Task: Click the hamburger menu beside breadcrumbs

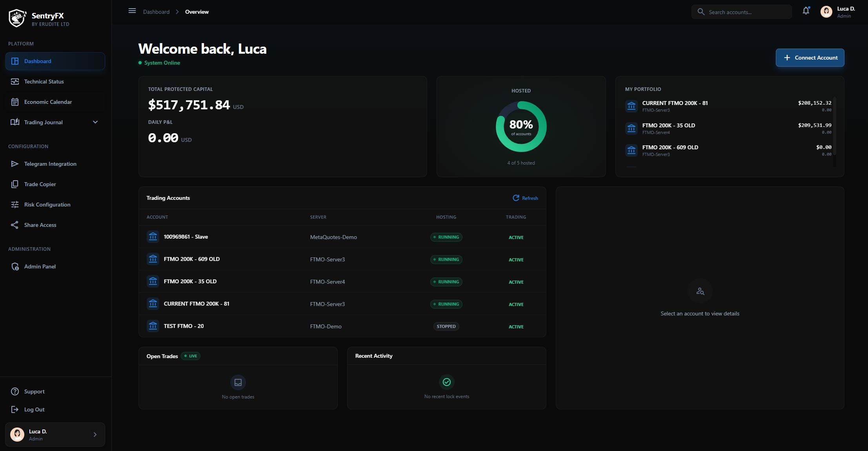Action: (x=132, y=11)
